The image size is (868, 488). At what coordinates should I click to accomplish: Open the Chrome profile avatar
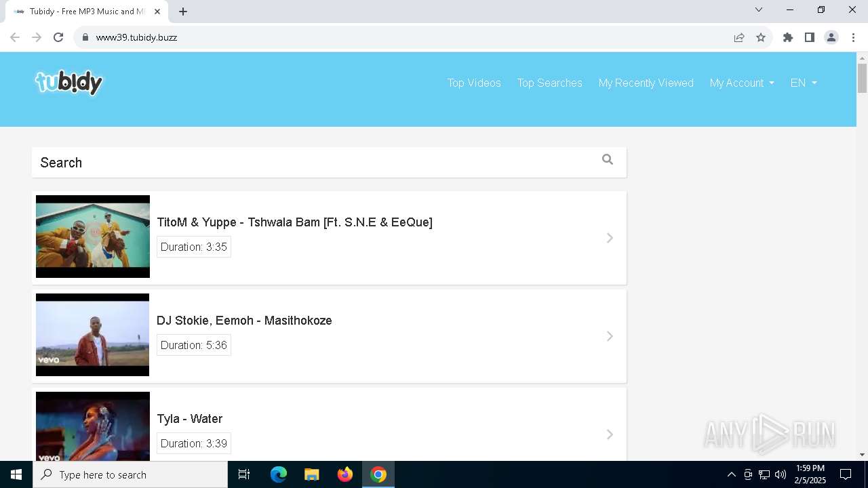(x=831, y=37)
